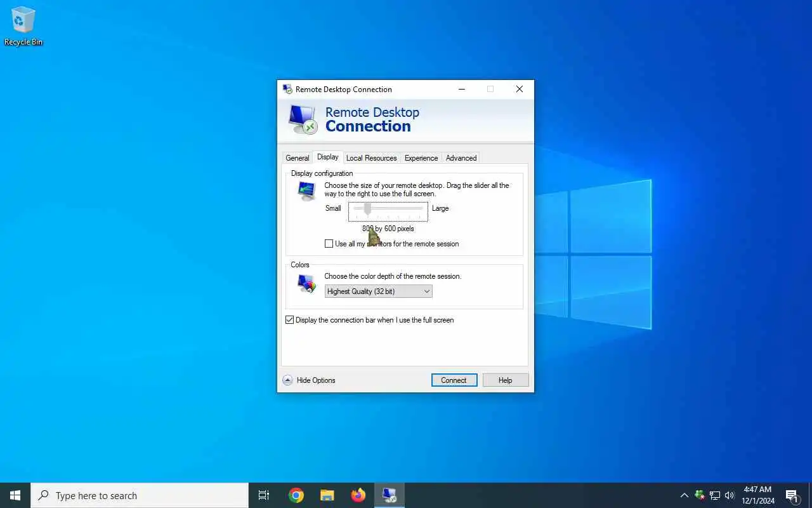Image resolution: width=812 pixels, height=508 pixels.
Task: Click 'Choose the color depth' text
Action: pyautogui.click(x=393, y=276)
